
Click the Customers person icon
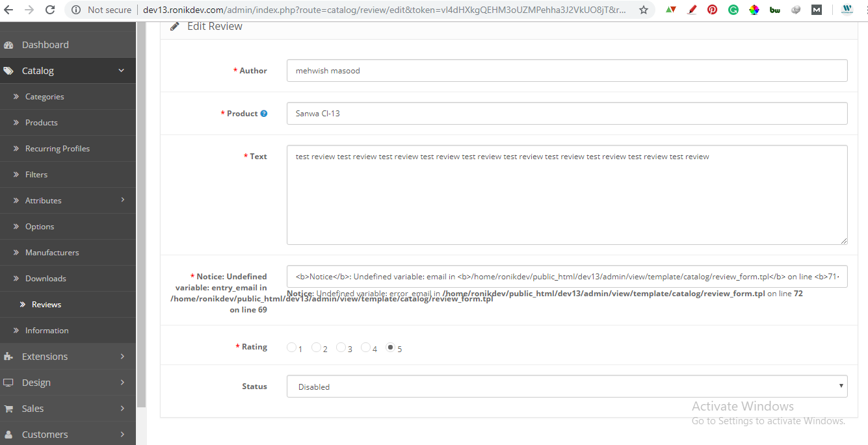(x=8, y=435)
